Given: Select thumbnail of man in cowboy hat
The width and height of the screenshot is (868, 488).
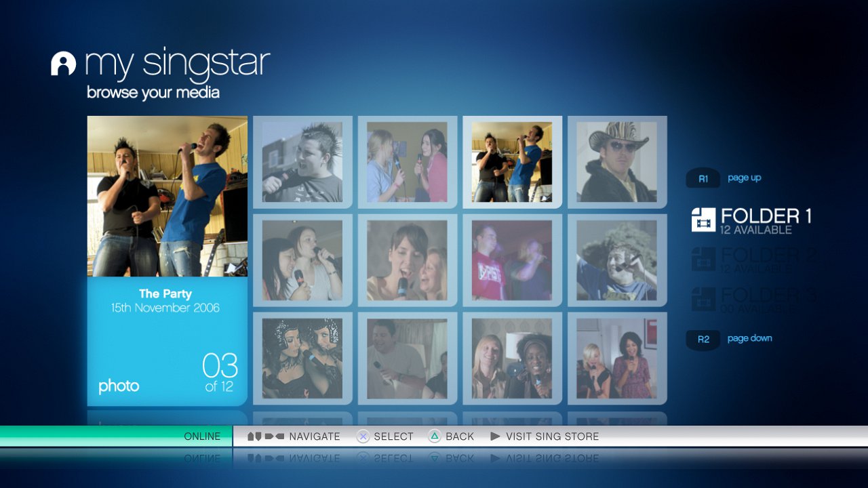Looking at the screenshot, I should [617, 162].
